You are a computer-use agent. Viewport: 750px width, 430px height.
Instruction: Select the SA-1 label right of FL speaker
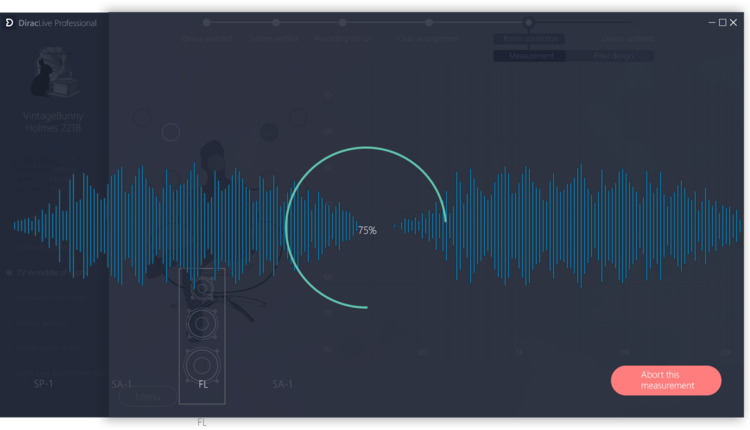coord(283,384)
